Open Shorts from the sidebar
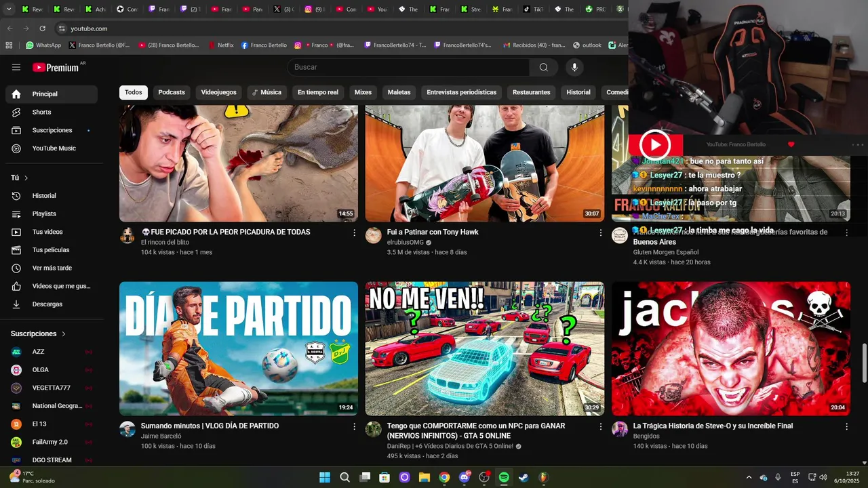Viewport: 868px width, 488px height. point(52,112)
